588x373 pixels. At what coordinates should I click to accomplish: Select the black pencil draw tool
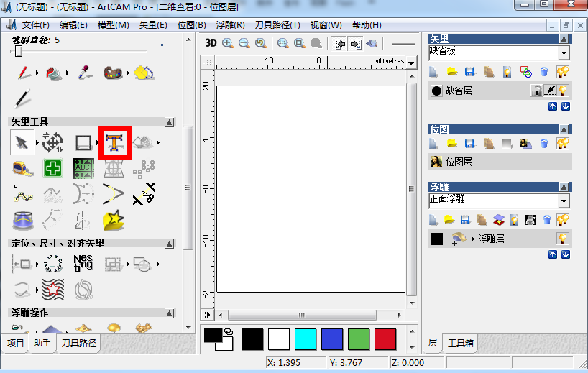click(x=22, y=98)
